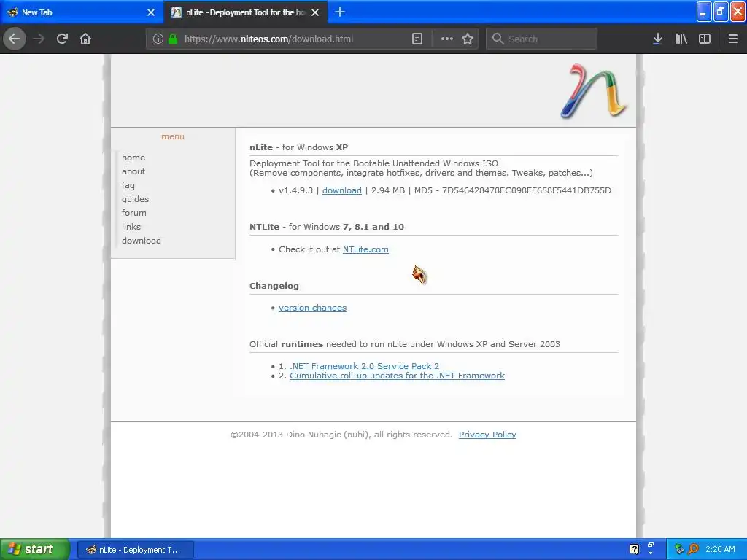Click the orange magnifier tray icon
The image size is (747, 560).
[x=693, y=549]
